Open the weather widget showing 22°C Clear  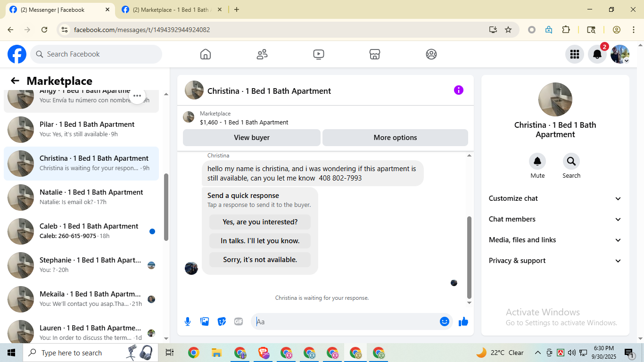[500, 353]
